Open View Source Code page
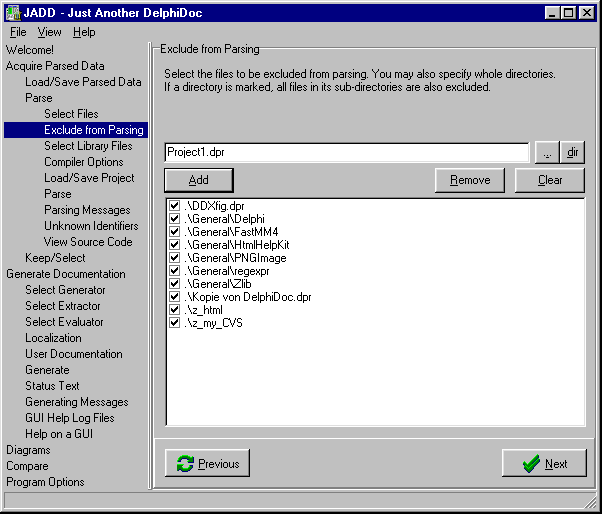The image size is (602, 514). tap(88, 242)
